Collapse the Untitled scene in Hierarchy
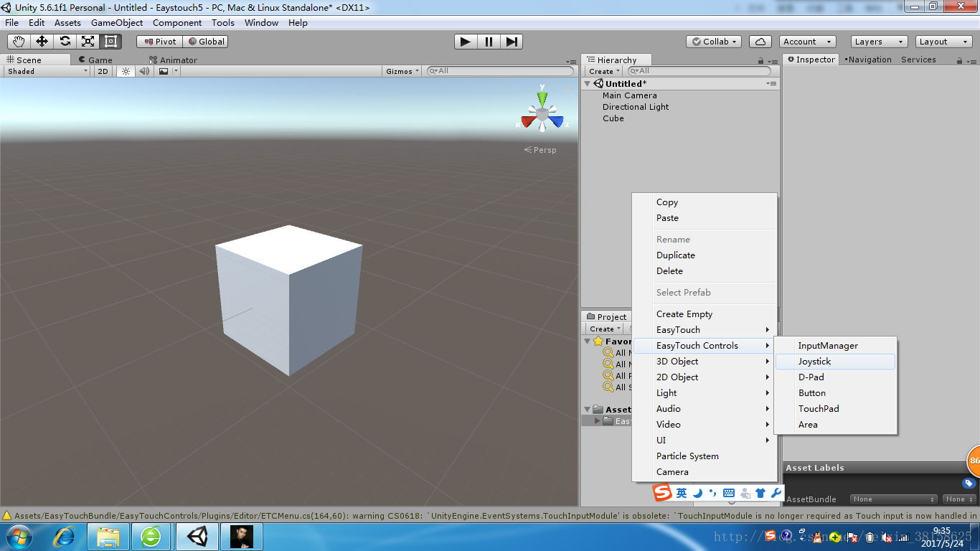This screenshot has height=551, width=980. tap(588, 84)
